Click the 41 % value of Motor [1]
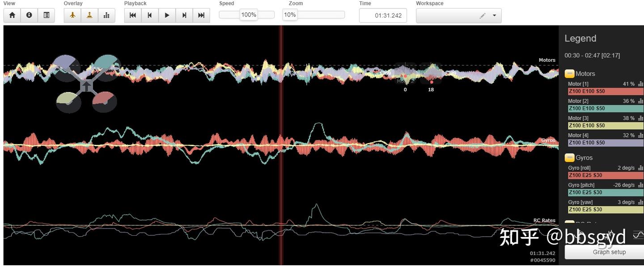Screen dimensions: 644x267 tap(628, 84)
